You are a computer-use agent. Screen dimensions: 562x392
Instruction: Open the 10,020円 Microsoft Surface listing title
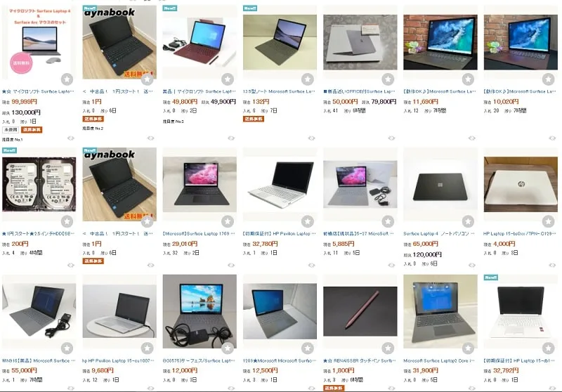click(520, 91)
